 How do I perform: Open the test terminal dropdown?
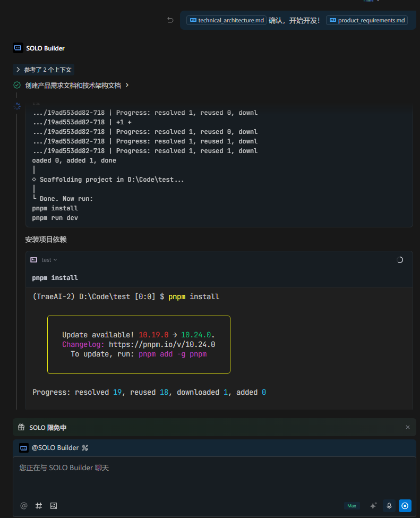pyautogui.click(x=49, y=260)
